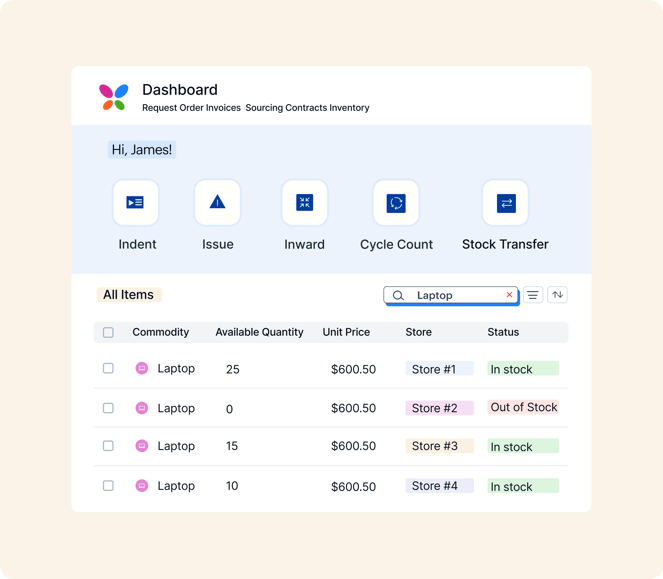Click $600.50 price in Store #4 row

point(353,487)
